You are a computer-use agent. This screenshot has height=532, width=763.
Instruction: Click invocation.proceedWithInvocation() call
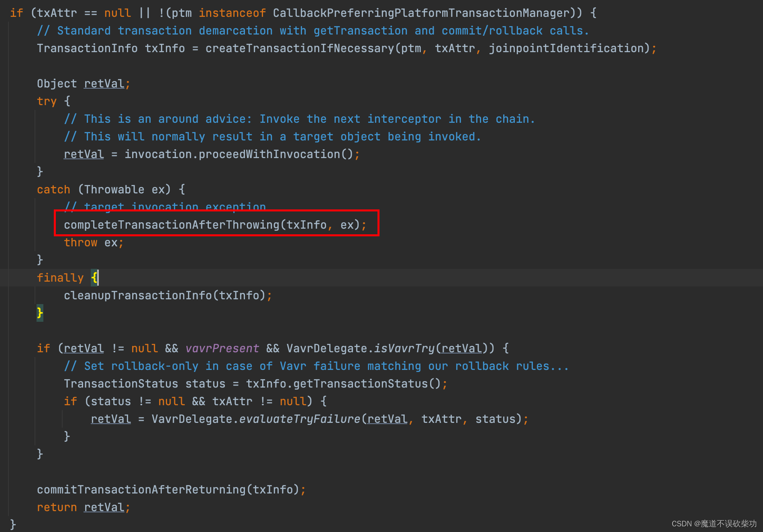[239, 154]
